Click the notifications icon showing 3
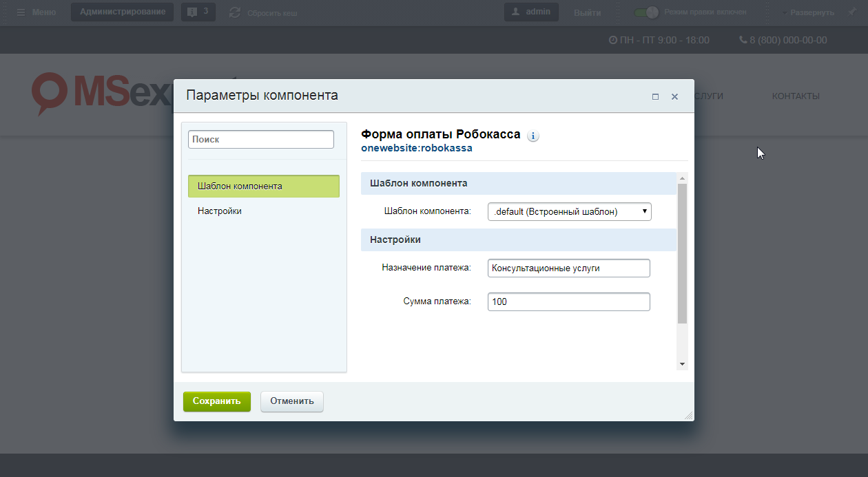The width and height of the screenshot is (868, 477). (x=192, y=12)
